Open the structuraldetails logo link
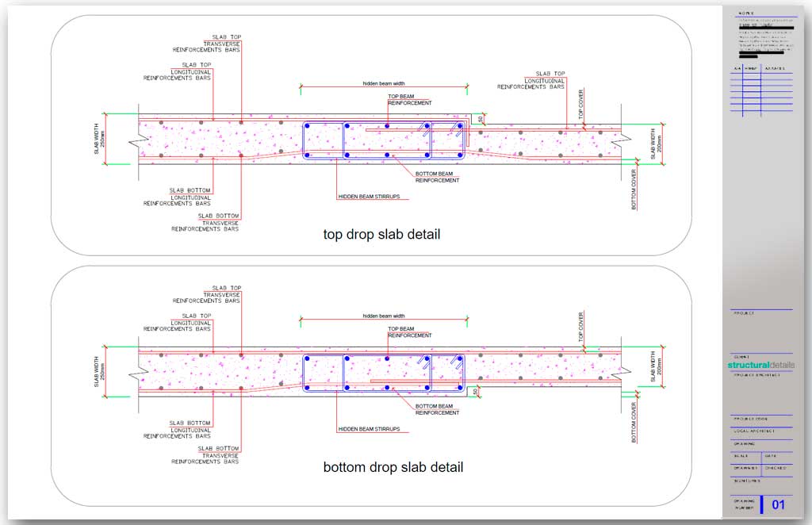Viewport: 812px width, 525px height. (760, 366)
